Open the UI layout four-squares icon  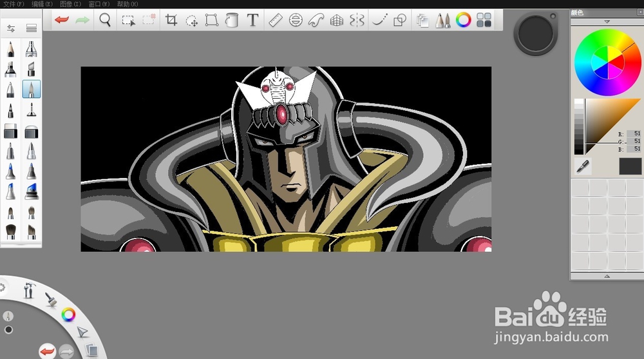pos(484,20)
